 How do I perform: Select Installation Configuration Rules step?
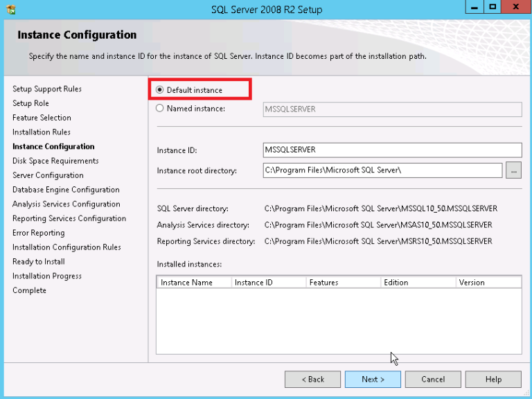[66, 247]
